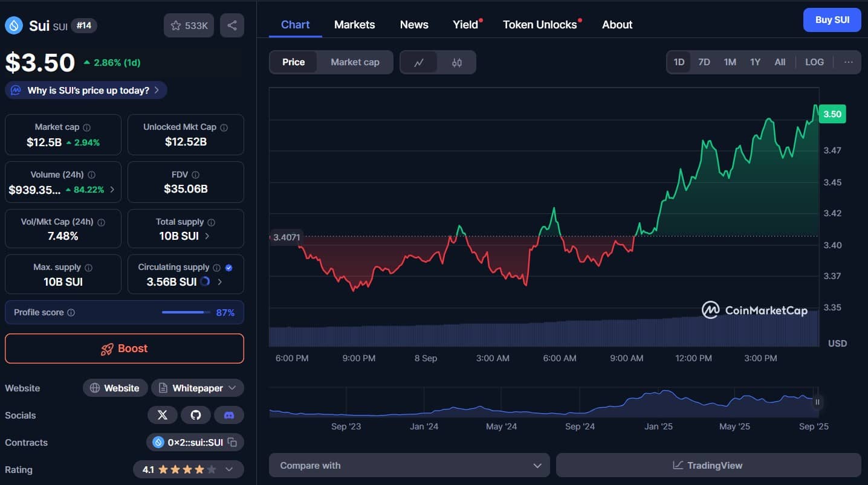The image size is (868, 485).
Task: Click the 87% profile score value
Action: point(225,313)
